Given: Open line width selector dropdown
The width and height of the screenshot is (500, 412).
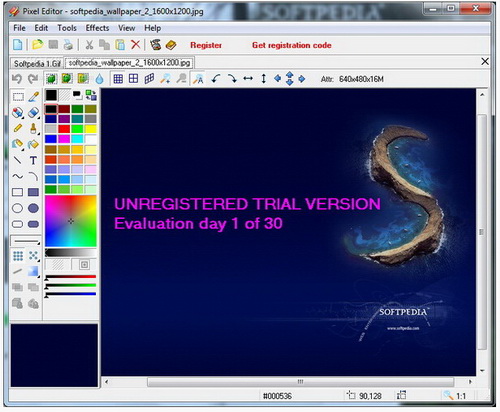Looking at the screenshot, I should pyautogui.click(x=26, y=241).
